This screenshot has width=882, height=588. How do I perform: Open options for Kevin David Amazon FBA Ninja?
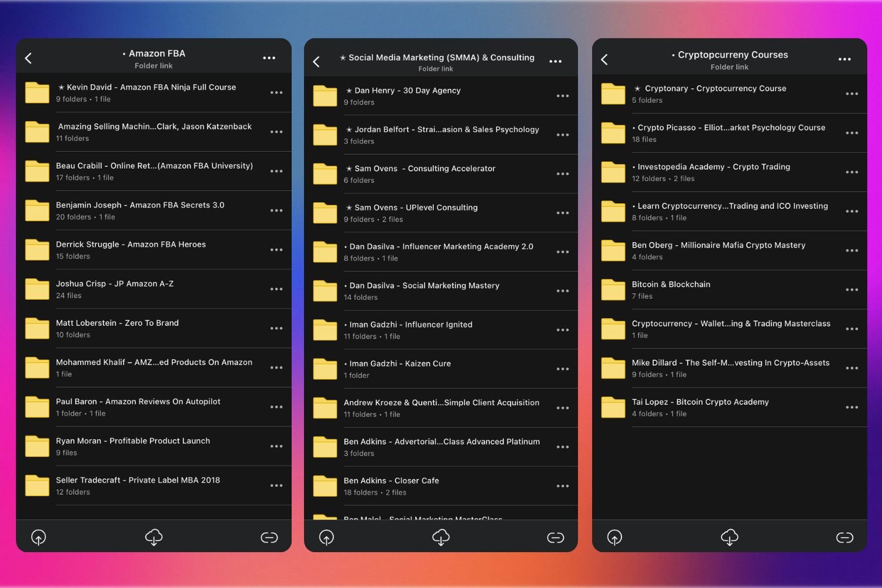click(x=276, y=93)
